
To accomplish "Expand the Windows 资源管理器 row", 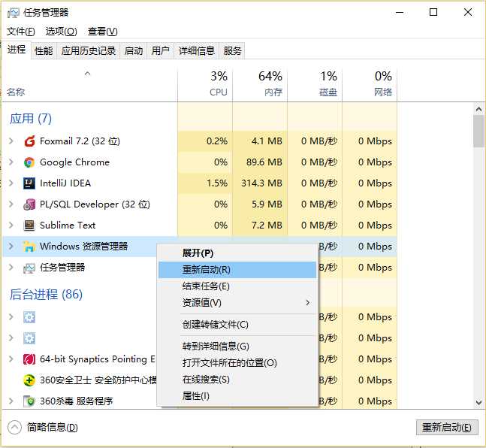I will coord(11,247).
